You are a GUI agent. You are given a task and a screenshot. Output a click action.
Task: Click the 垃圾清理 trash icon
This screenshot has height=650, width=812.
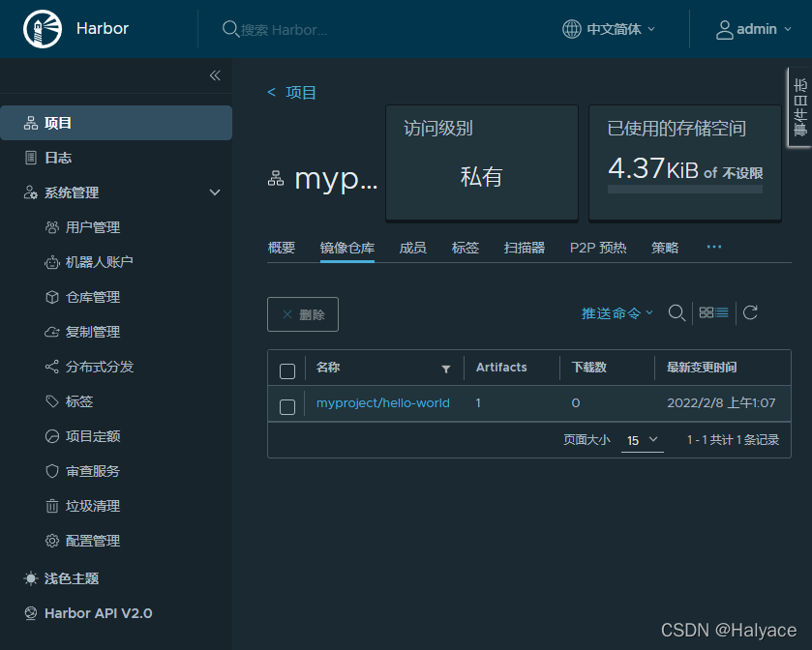(x=52, y=506)
